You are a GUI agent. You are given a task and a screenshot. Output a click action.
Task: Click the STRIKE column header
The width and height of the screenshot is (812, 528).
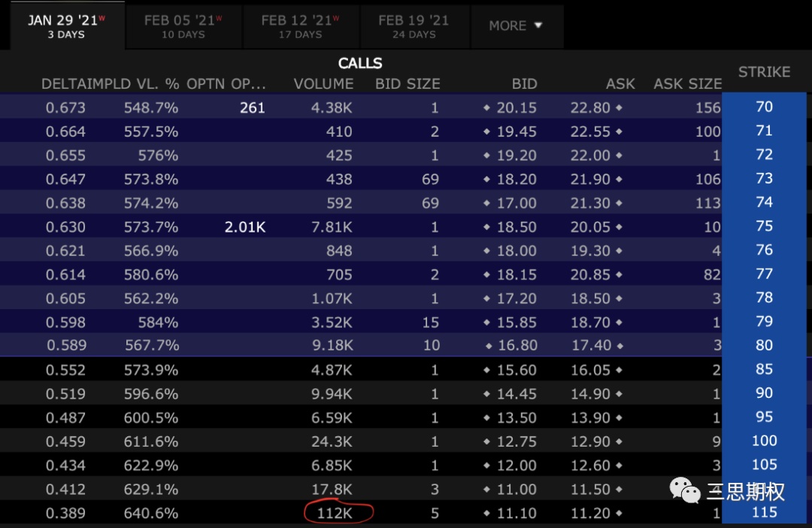tap(764, 72)
